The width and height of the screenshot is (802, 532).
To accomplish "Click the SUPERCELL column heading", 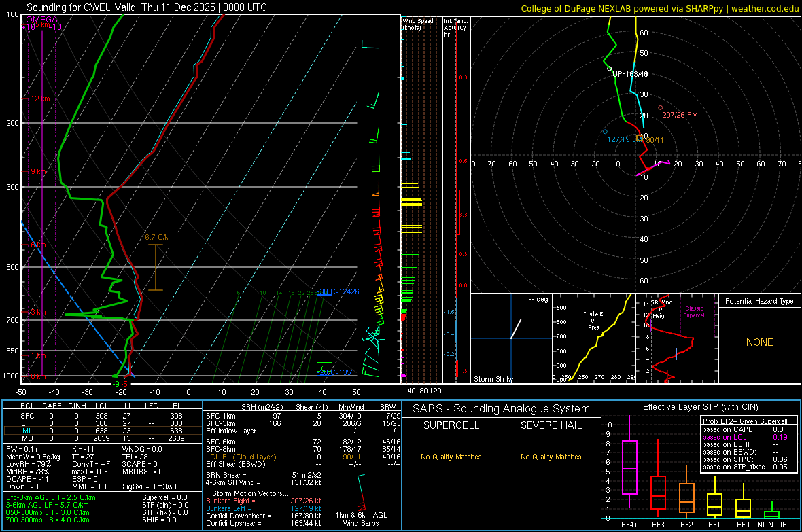I will (451, 425).
